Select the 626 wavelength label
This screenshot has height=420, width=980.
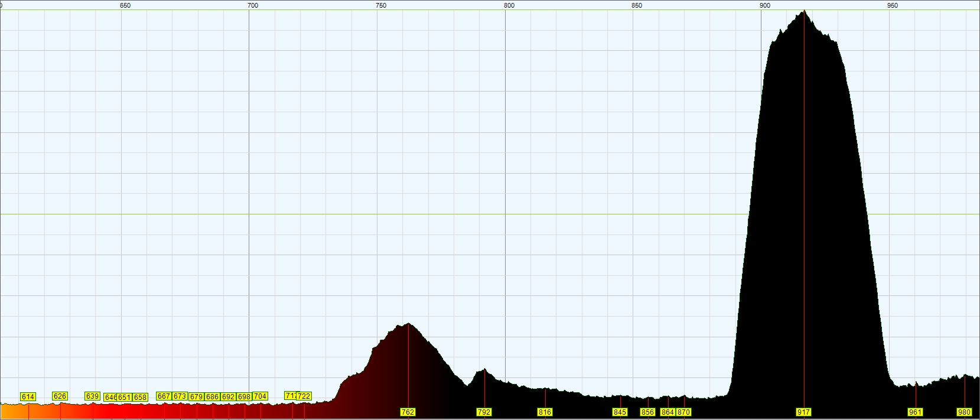click(60, 396)
